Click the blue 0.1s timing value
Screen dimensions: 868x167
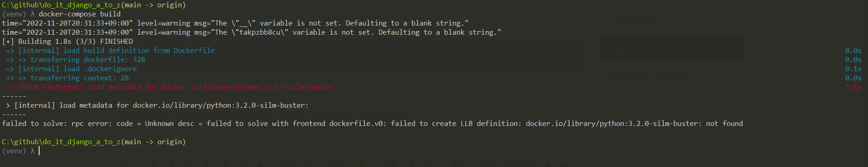pos(853,69)
